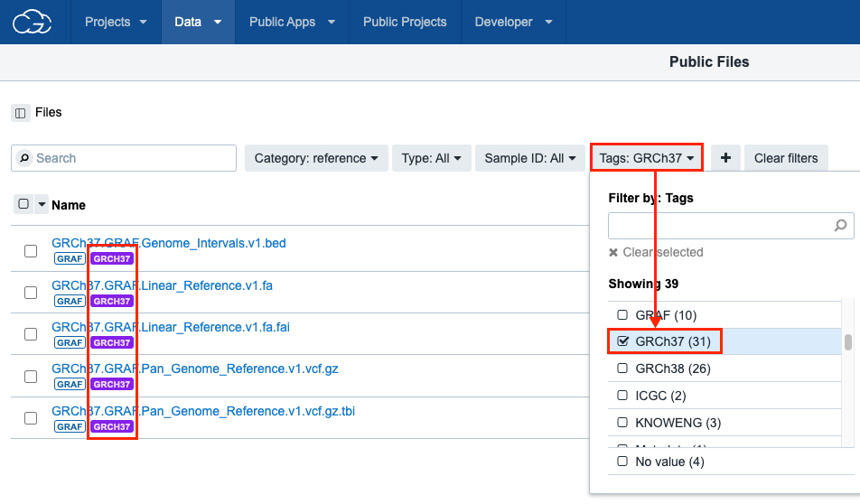This screenshot has width=860, height=504.
Task: Check the ICGC (2) tag filter
Action: [622, 395]
